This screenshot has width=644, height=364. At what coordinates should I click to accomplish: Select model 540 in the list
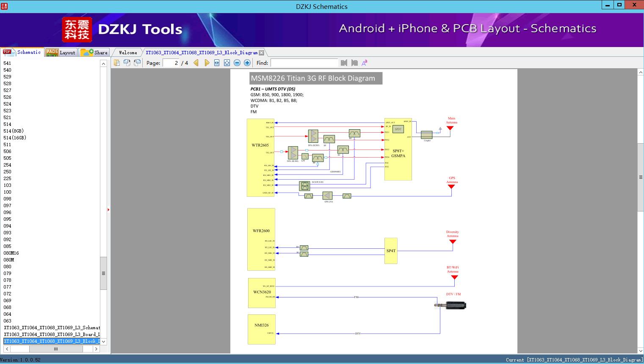7,70
